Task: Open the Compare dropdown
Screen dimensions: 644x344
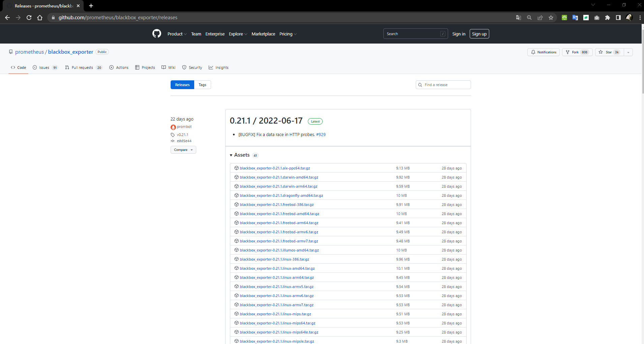Action: tap(183, 150)
